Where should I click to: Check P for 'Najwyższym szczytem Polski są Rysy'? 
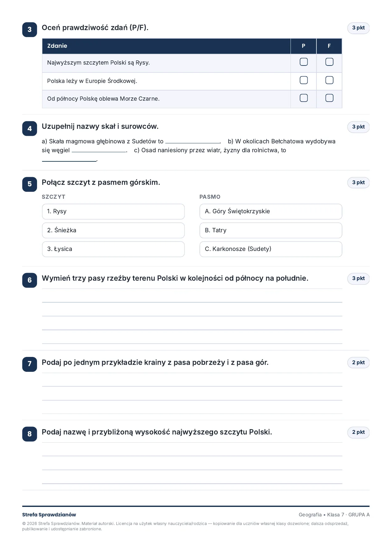point(303,62)
